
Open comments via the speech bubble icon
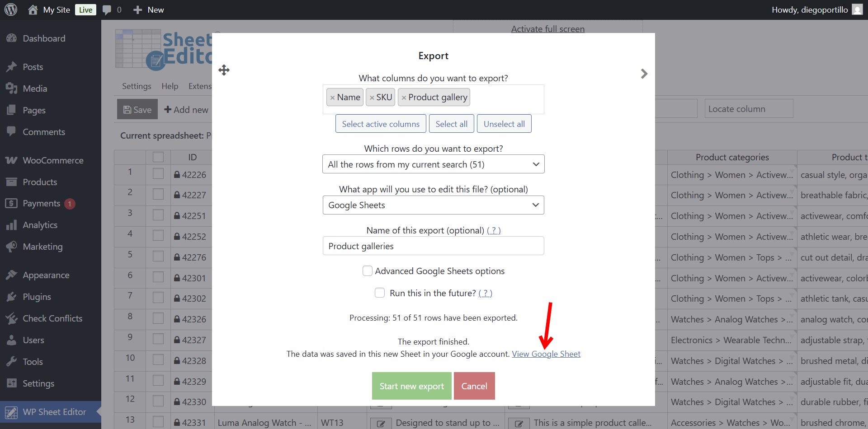(107, 9)
